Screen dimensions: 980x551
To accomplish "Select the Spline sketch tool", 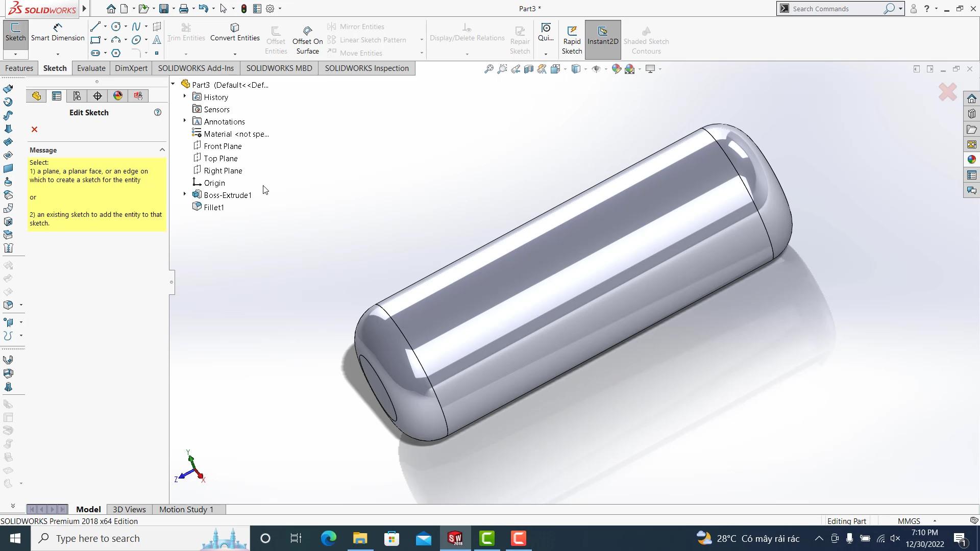I will coord(136,27).
